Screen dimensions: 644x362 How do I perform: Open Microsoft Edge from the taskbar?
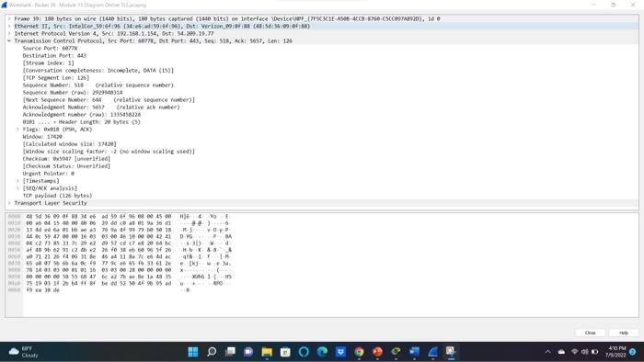click(x=322, y=352)
